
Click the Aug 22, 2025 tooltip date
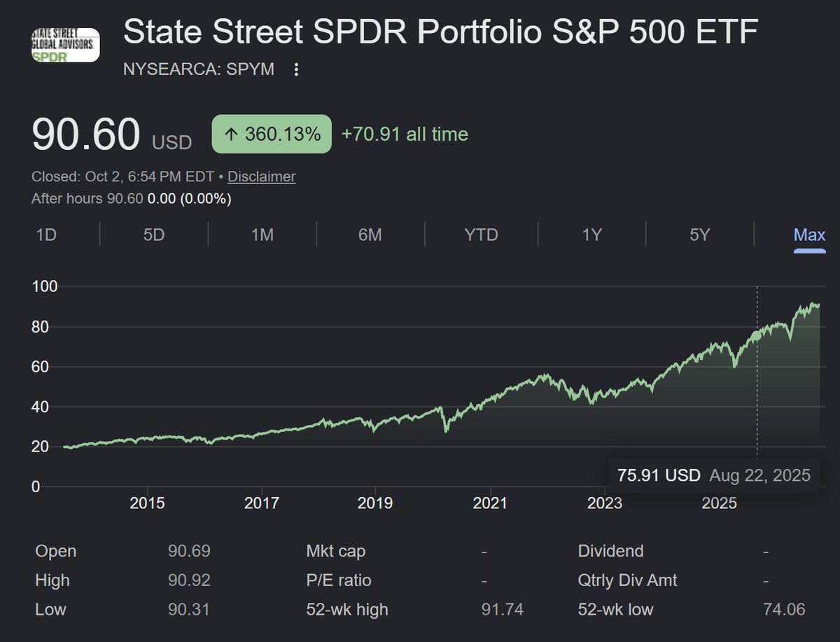(760, 476)
